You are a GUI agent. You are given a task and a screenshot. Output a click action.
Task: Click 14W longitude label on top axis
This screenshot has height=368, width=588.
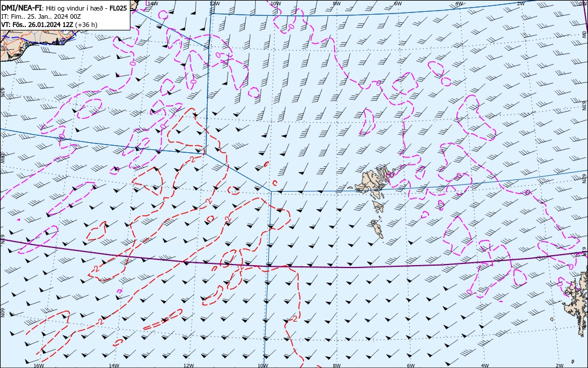[x=152, y=3]
